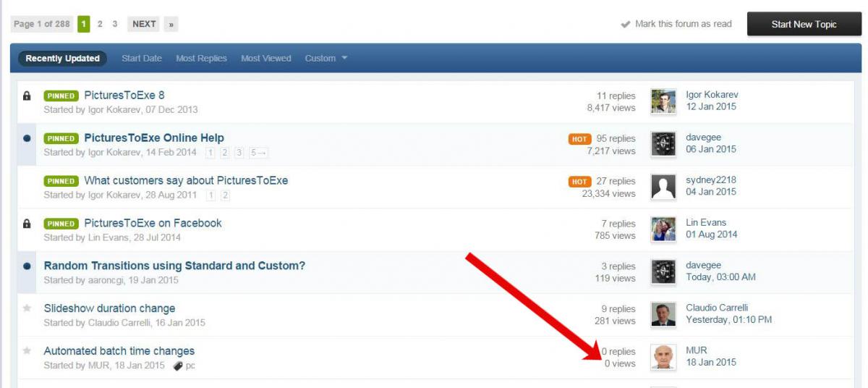This screenshot has height=388, width=868.
Task: Open Lin Evans' avatar thumbnail
Action: [663, 230]
